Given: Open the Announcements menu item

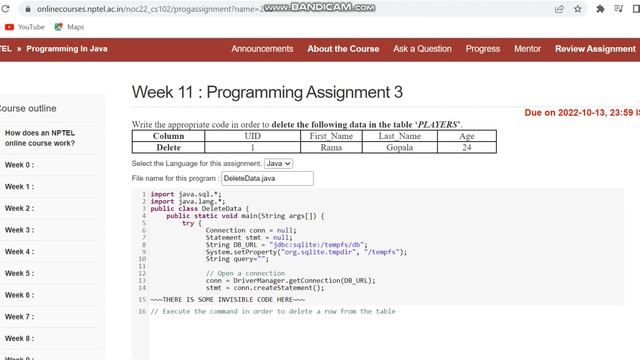Looking at the screenshot, I should tap(262, 49).
